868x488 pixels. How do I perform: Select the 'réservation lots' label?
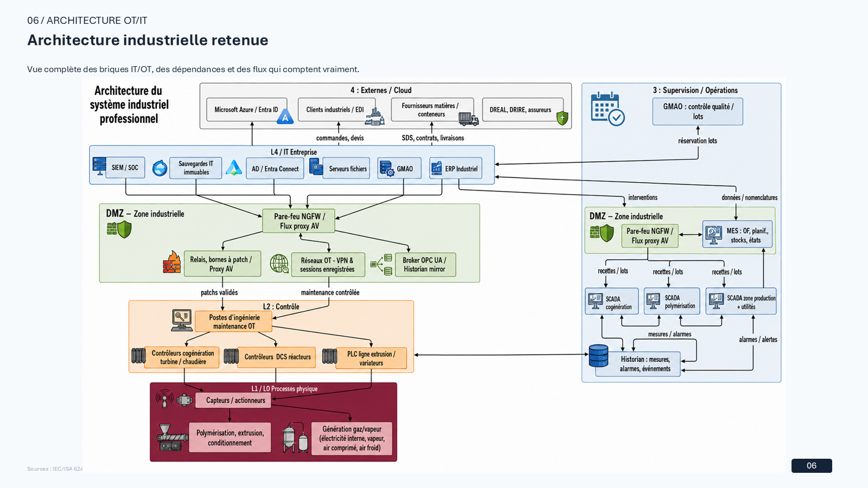tap(698, 140)
